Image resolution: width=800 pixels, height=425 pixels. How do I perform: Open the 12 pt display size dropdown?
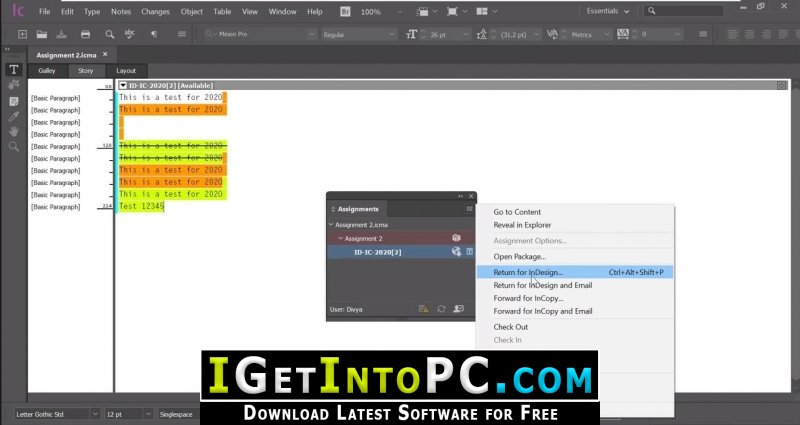[x=147, y=414]
